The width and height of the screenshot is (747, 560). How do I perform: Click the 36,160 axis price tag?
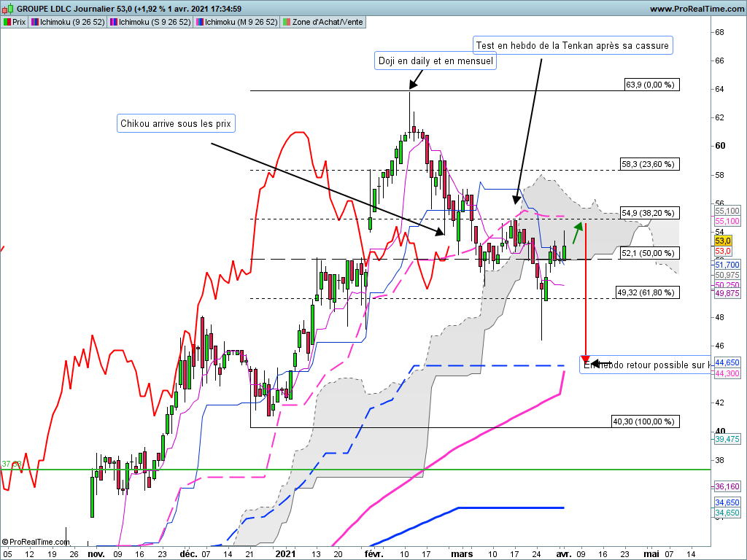pos(727,486)
